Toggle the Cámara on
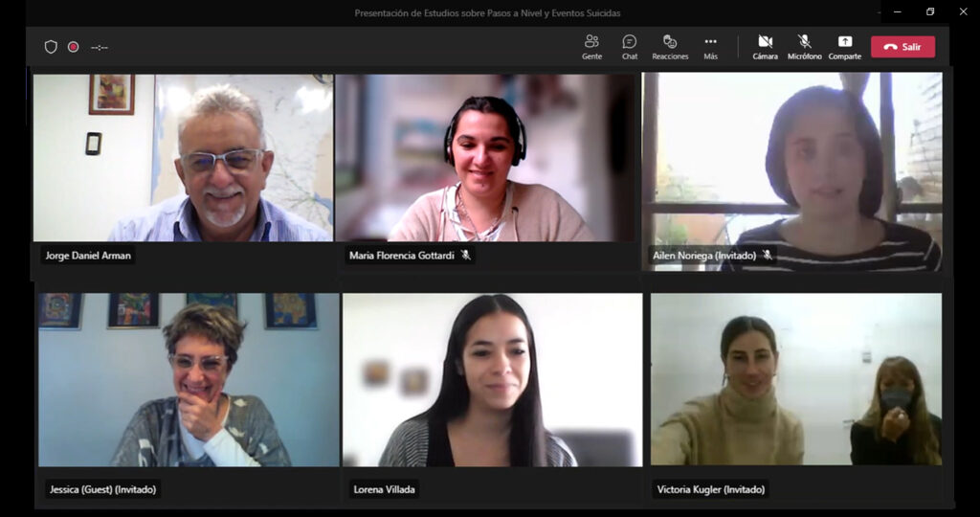This screenshot has width=980, height=517. (x=765, y=47)
